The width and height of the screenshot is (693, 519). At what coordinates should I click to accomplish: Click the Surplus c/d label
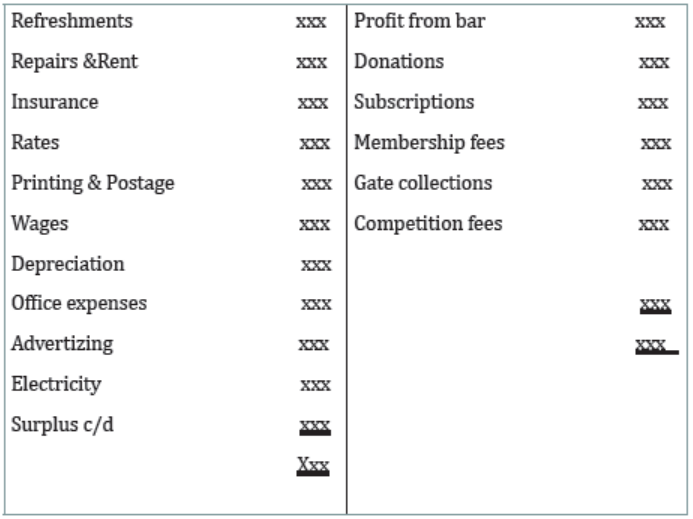pos(62,425)
